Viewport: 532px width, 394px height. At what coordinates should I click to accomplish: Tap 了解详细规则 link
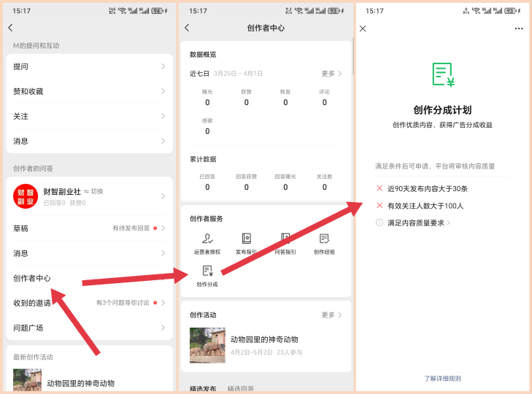point(443,379)
